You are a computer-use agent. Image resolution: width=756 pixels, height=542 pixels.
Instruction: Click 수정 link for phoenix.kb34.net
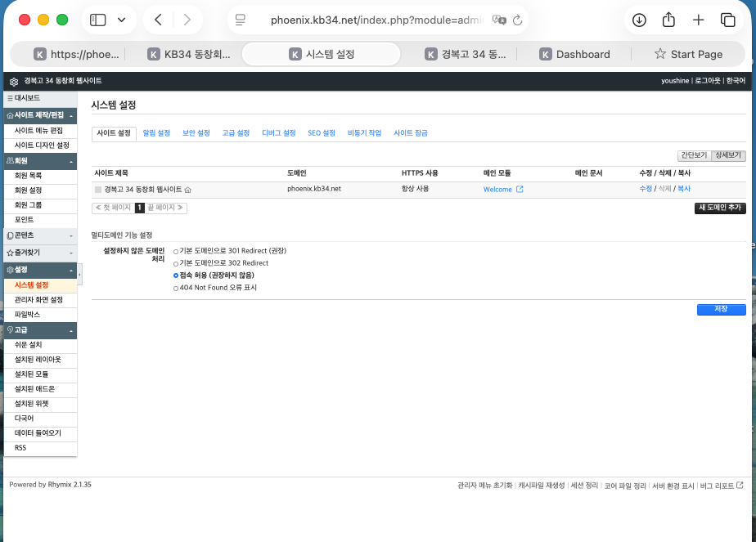tap(646, 189)
